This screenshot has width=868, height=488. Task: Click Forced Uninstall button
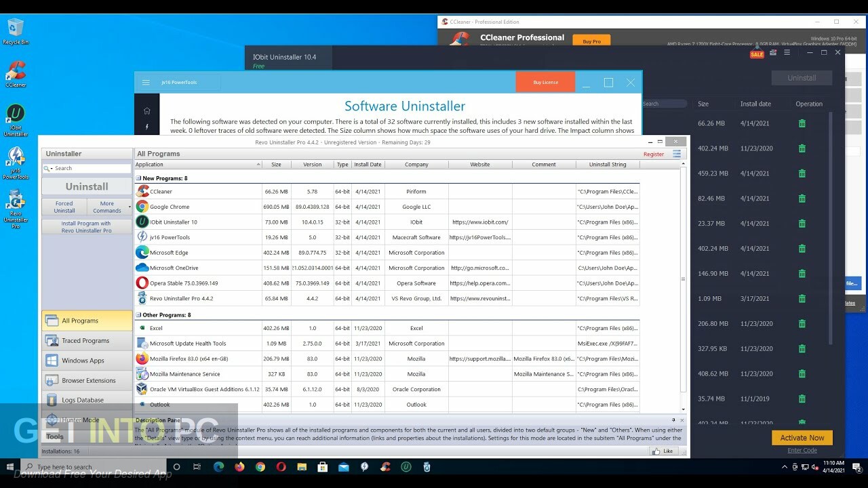coord(64,207)
